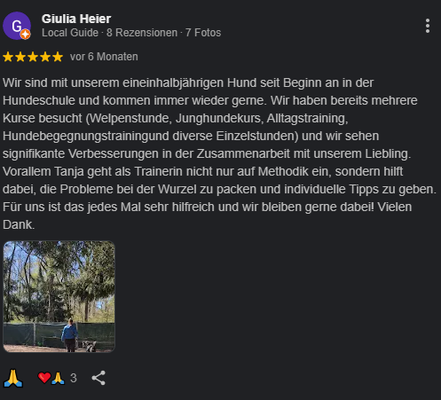Viewport: 441px width, 400px height.
Task: Click the fourth yellow rating star
Action: click(x=45, y=57)
